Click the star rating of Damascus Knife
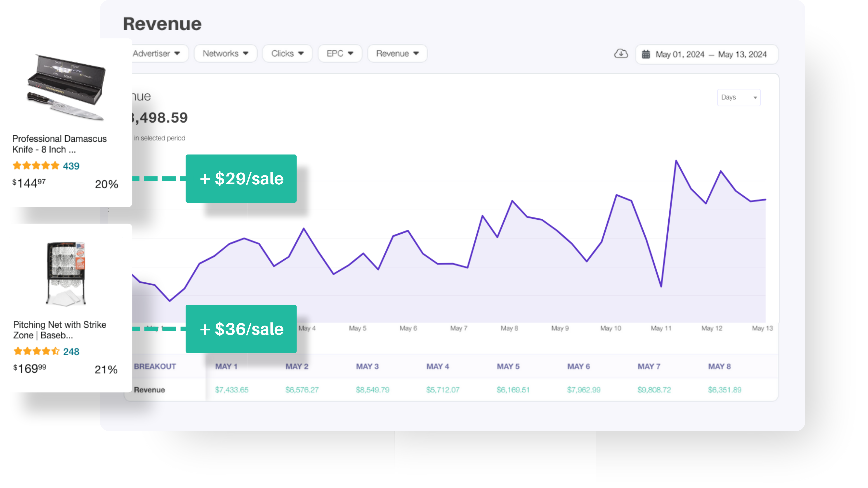This screenshot has width=868, height=488. (36, 166)
